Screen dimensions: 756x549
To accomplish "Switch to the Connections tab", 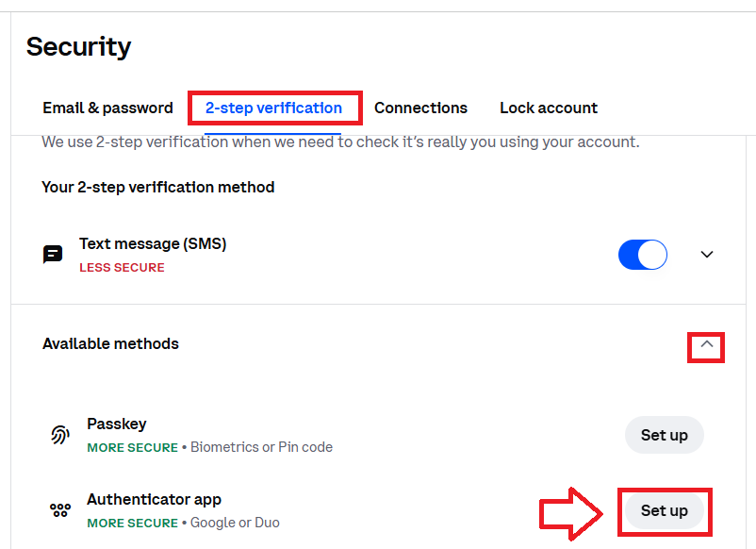I will click(x=420, y=108).
